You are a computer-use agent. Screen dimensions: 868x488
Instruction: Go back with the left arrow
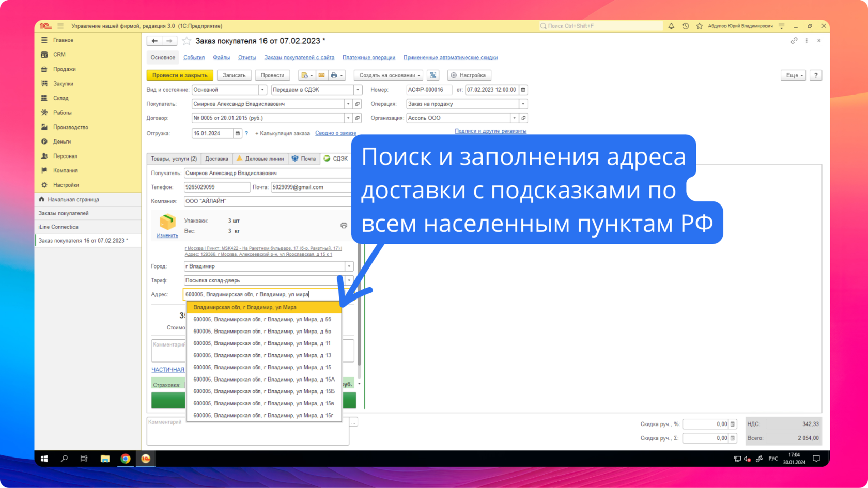[x=154, y=41]
